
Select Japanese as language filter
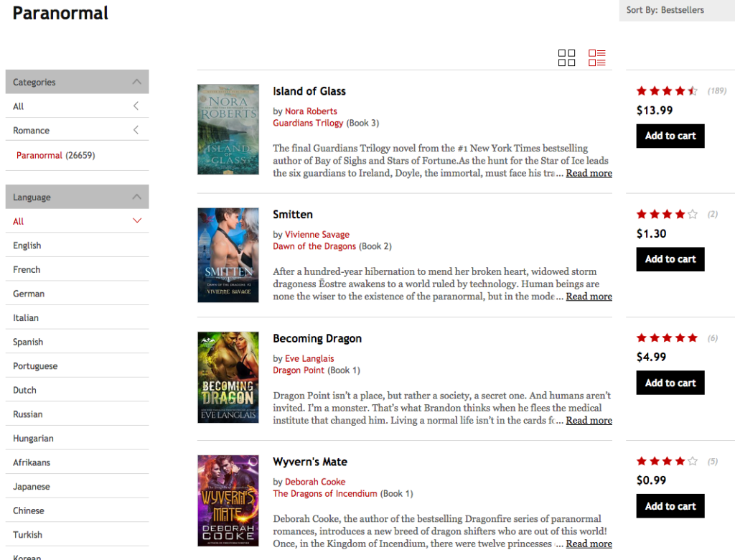(x=29, y=486)
